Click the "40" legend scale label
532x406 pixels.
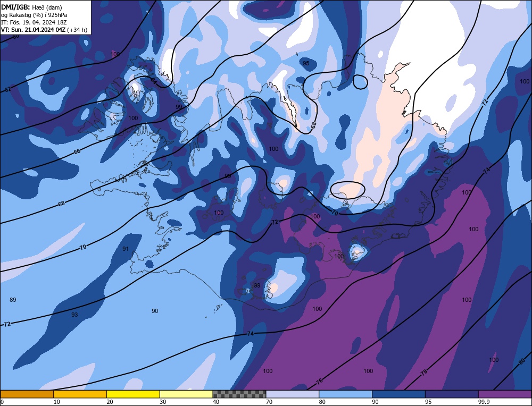(x=216, y=402)
